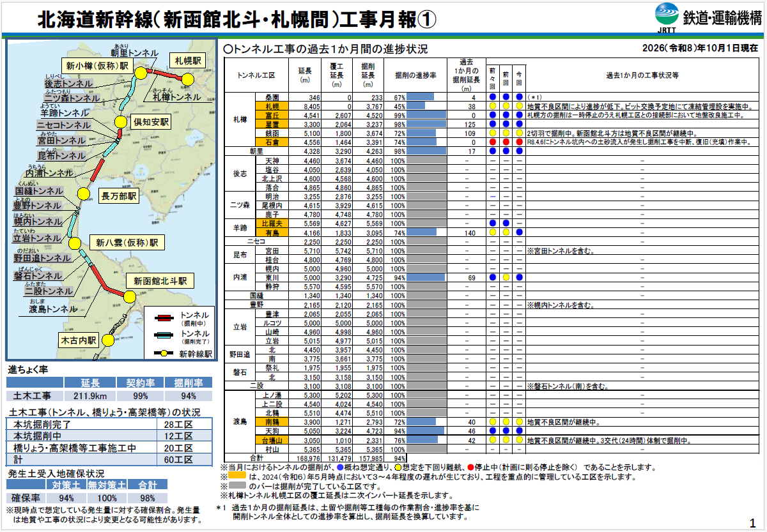
Task: Select the 渡島トンネル map label
Action: coord(53,310)
